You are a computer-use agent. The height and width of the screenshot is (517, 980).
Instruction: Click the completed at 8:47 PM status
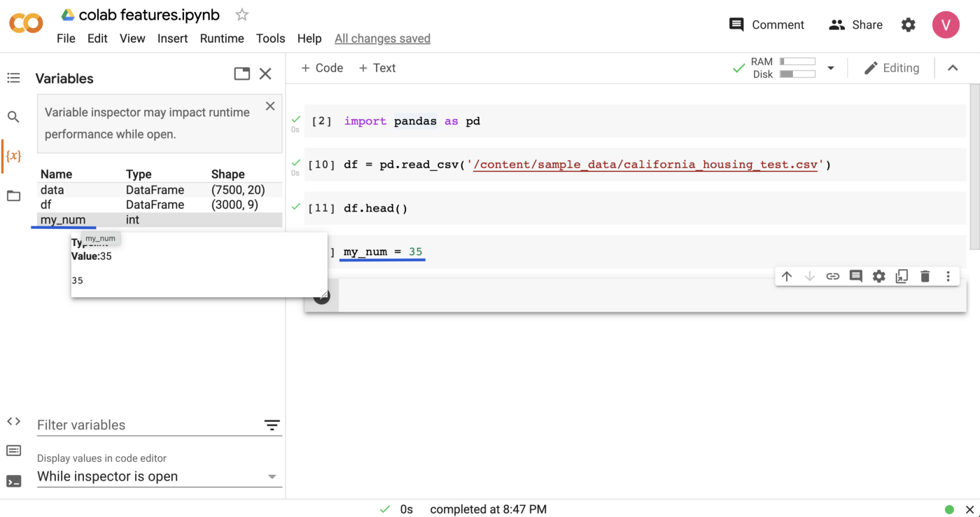coord(488,509)
